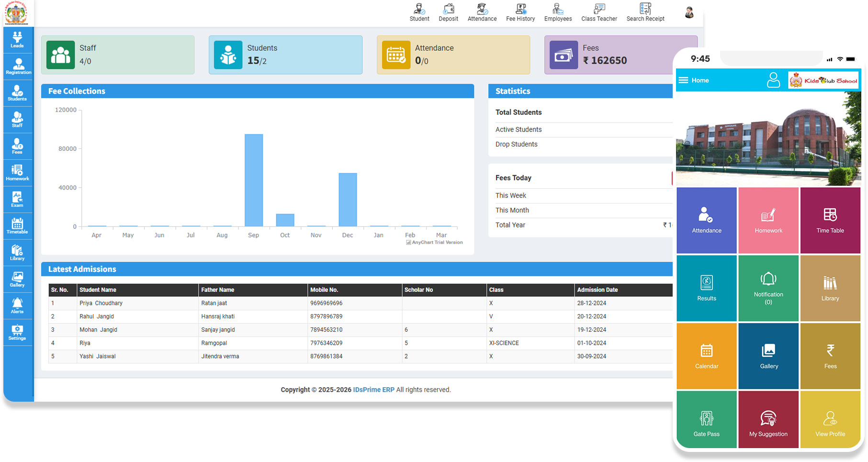This screenshot has width=868, height=462.
Task: Open Homework in the left sidebar
Action: (x=18, y=173)
